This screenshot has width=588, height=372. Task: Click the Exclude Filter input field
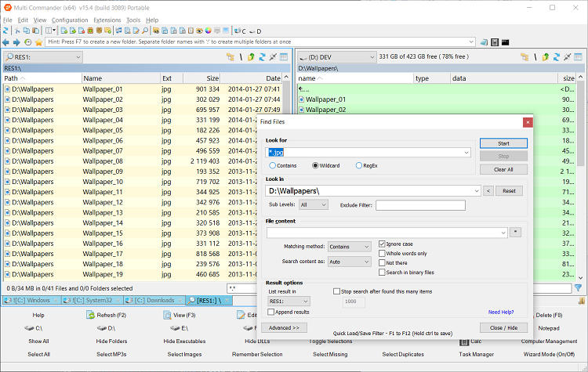pos(420,205)
